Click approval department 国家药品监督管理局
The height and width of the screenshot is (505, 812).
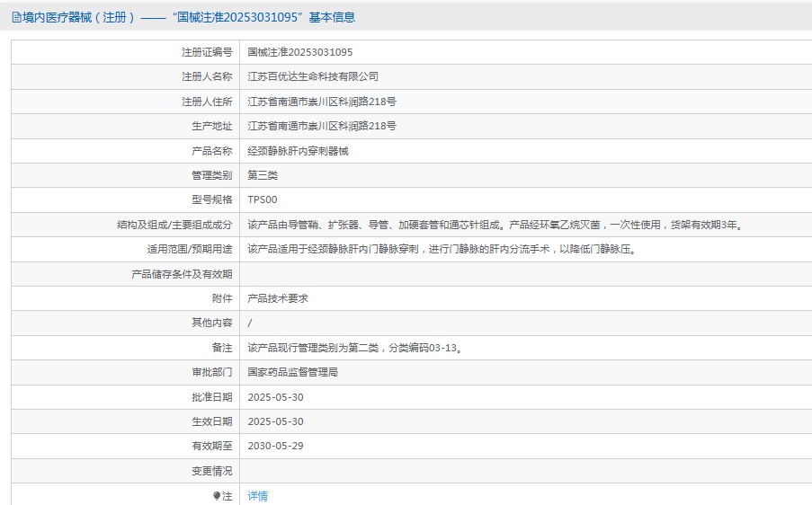(x=292, y=372)
